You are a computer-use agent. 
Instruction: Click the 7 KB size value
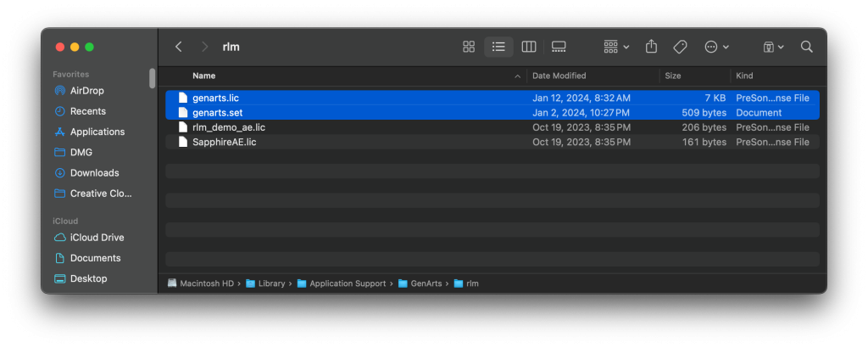click(715, 98)
